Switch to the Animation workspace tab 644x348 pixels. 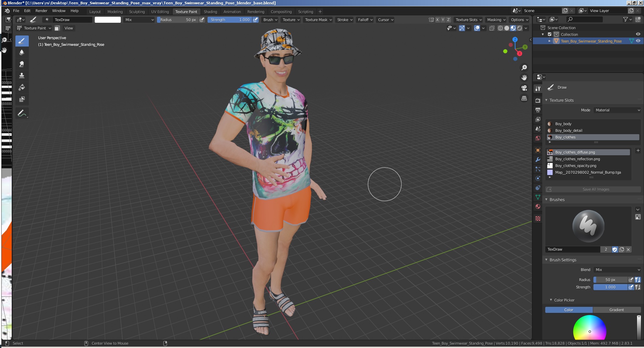[x=232, y=11]
